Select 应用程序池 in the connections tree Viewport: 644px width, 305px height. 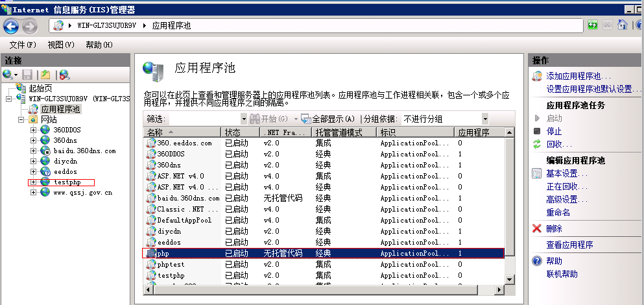pyautogui.click(x=60, y=110)
